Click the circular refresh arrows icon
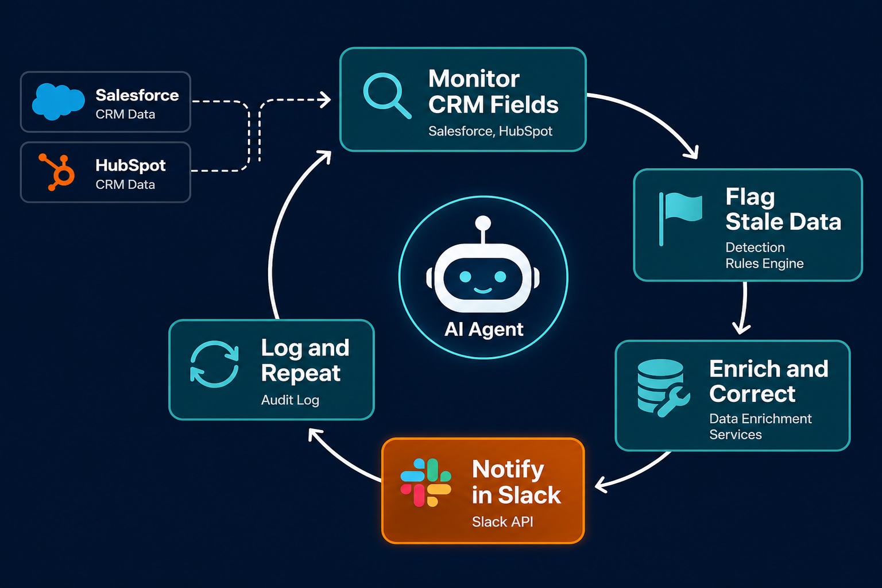This screenshot has width=882, height=588. click(214, 364)
